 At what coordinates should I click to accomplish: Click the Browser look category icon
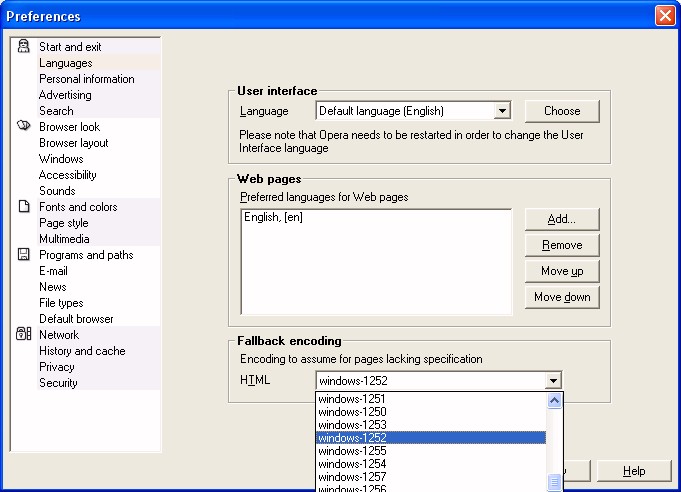tap(23, 126)
